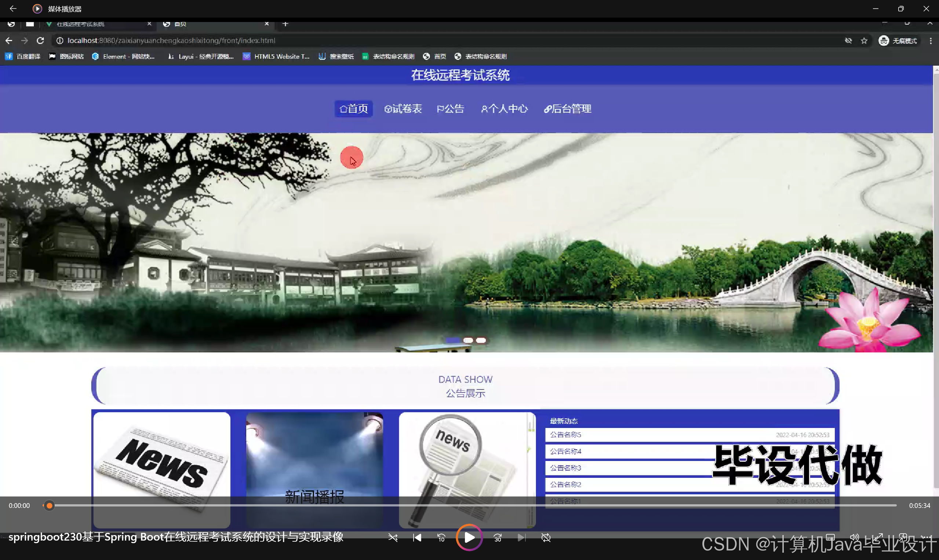Toggle shuffle mode icon
The height and width of the screenshot is (560, 939).
pyautogui.click(x=393, y=538)
